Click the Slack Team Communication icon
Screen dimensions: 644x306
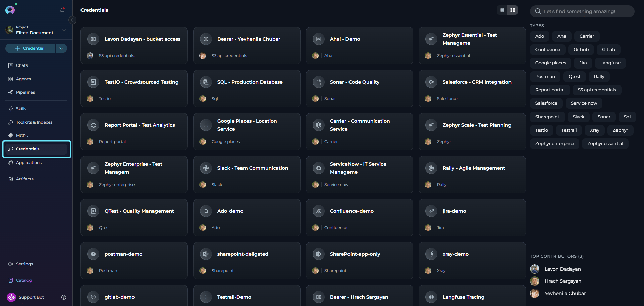(x=206, y=168)
